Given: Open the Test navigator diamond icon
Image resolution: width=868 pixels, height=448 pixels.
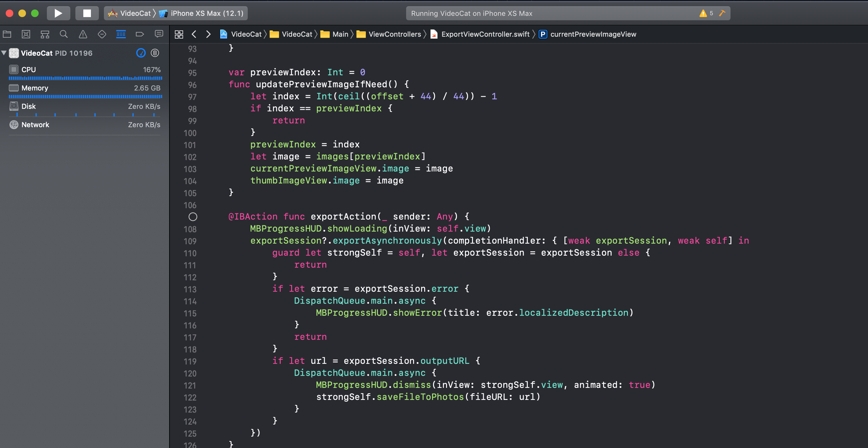Looking at the screenshot, I should pos(102,34).
